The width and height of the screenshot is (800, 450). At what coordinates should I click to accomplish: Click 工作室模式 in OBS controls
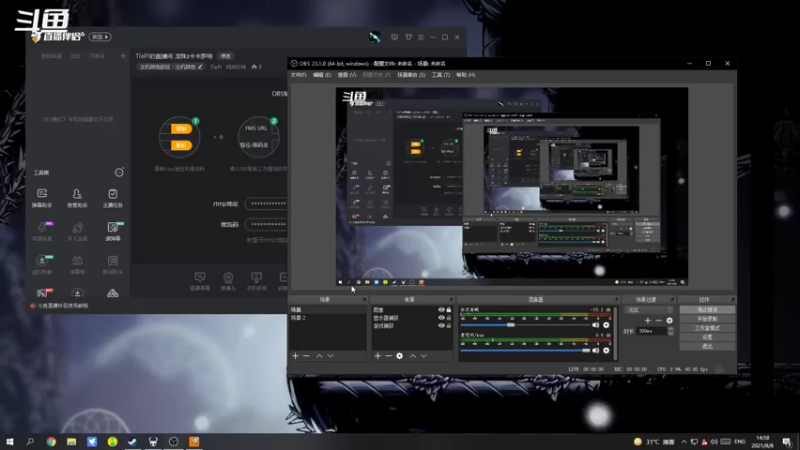(707, 328)
